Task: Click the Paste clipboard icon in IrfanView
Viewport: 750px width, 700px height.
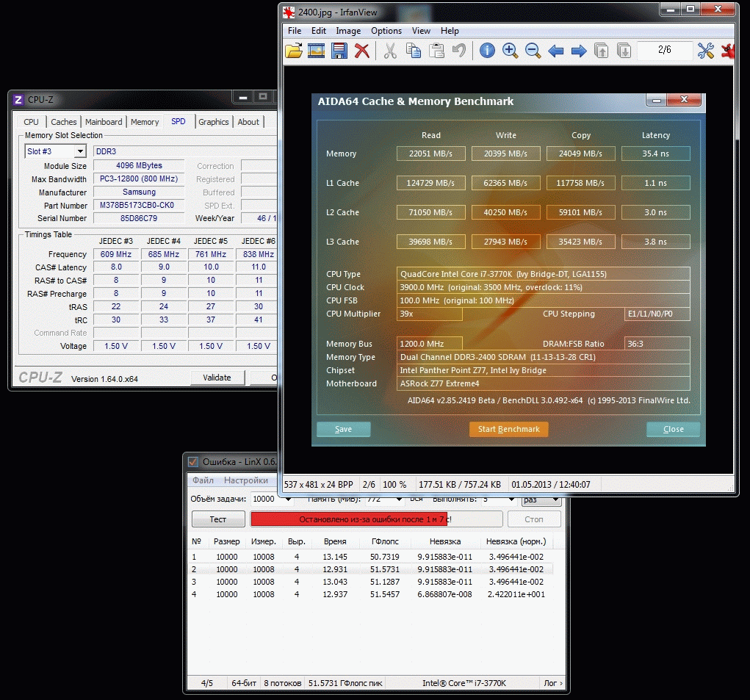Action: coord(436,50)
